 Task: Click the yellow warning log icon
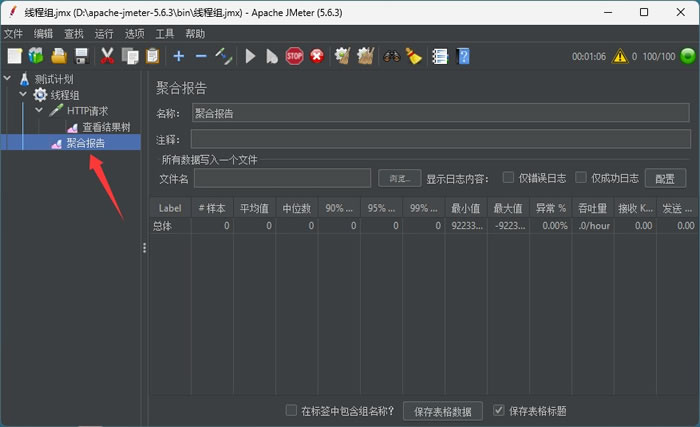click(620, 56)
